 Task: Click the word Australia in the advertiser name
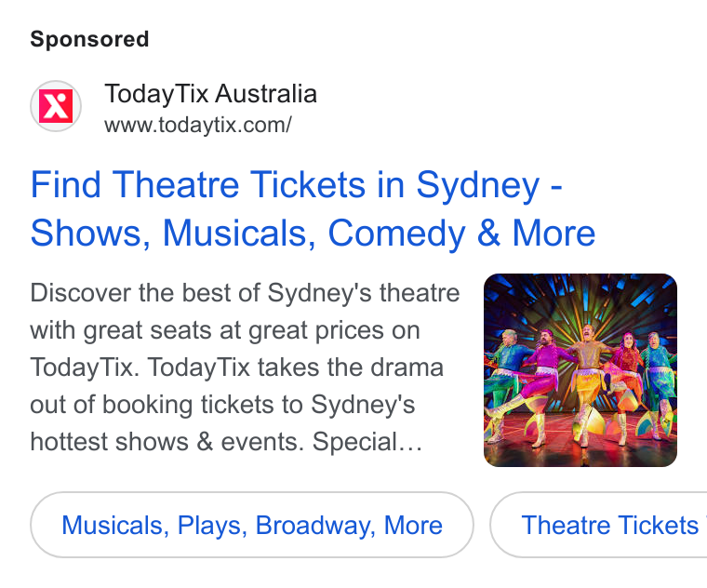[x=266, y=94]
